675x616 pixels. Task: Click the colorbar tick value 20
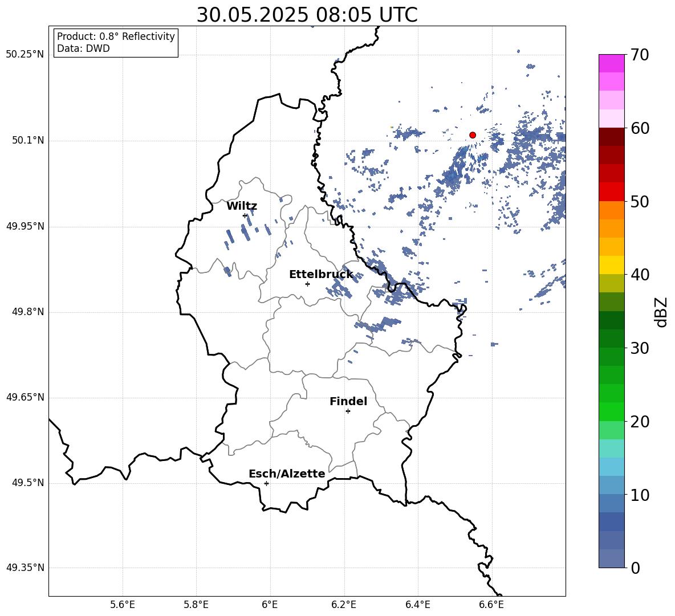click(x=640, y=422)
